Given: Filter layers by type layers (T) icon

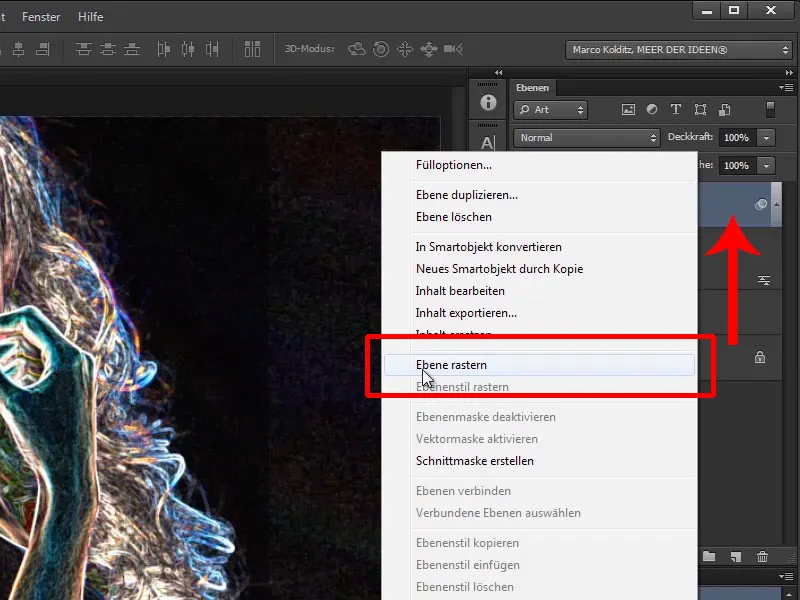Looking at the screenshot, I should (676, 109).
